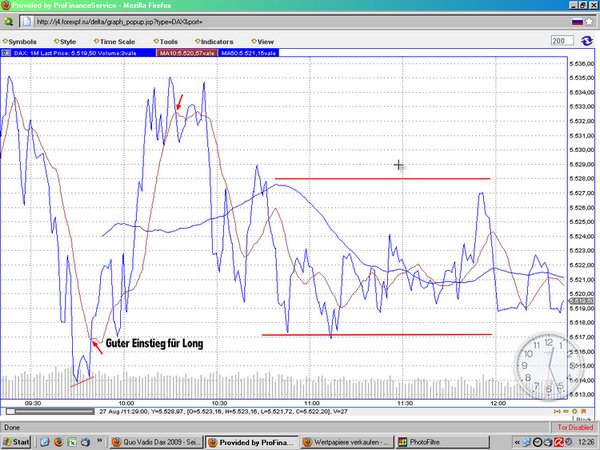This screenshot has height=450, width=600.
Task: Launch Firefox from quick launch
Action: 59,442
